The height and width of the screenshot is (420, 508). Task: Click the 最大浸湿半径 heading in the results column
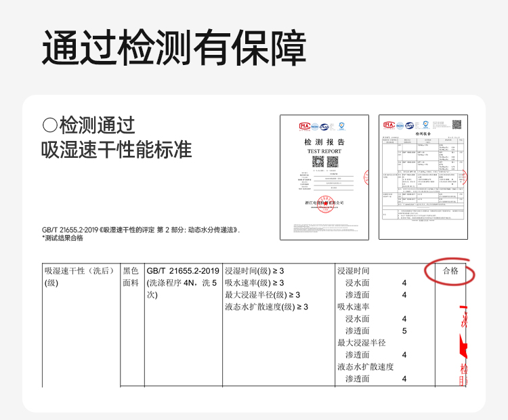[362, 343]
